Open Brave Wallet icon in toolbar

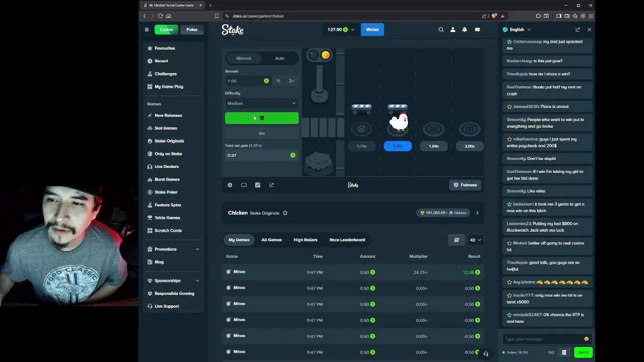coord(567,16)
